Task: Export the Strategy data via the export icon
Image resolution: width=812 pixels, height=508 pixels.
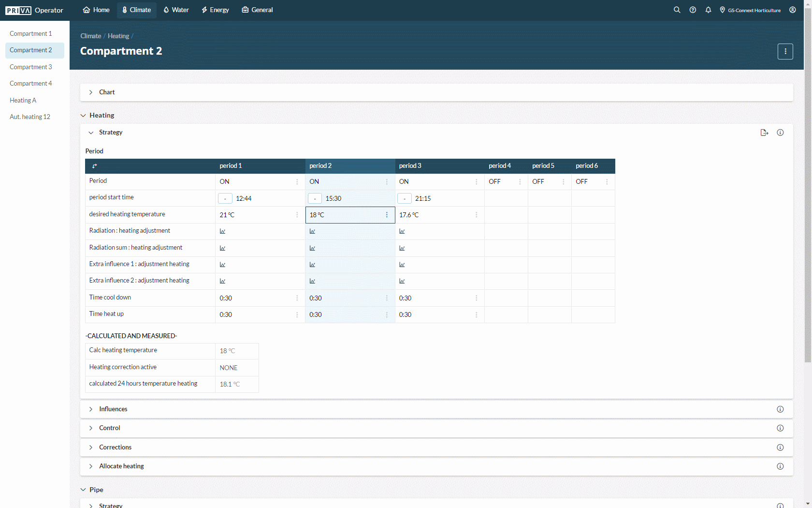Action: tap(764, 132)
